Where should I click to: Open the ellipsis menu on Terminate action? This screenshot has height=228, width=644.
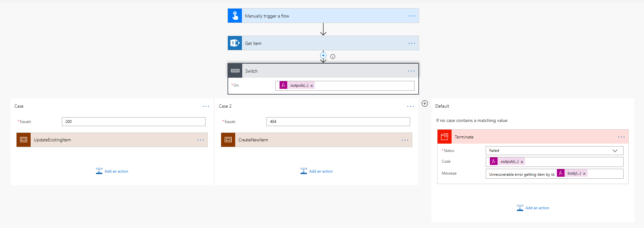[x=621, y=137]
